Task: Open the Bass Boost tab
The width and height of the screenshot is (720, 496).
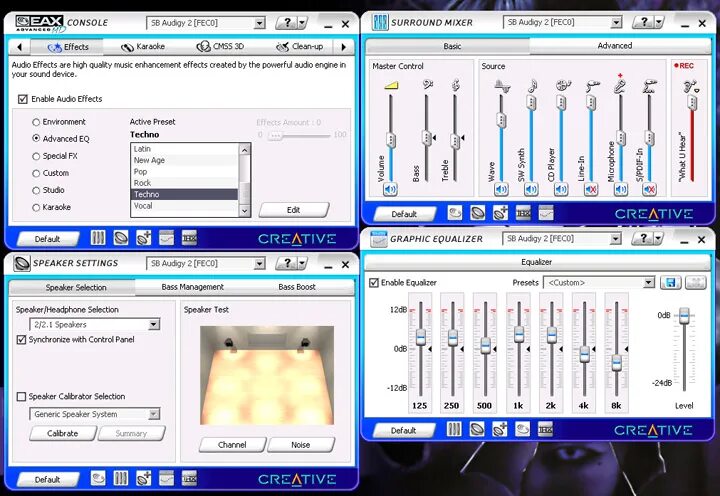Action: [297, 287]
